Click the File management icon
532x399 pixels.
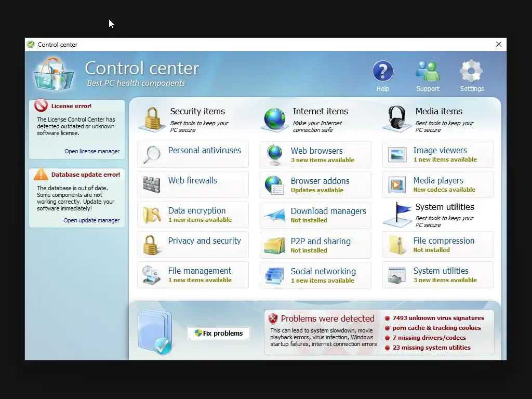coord(151,275)
